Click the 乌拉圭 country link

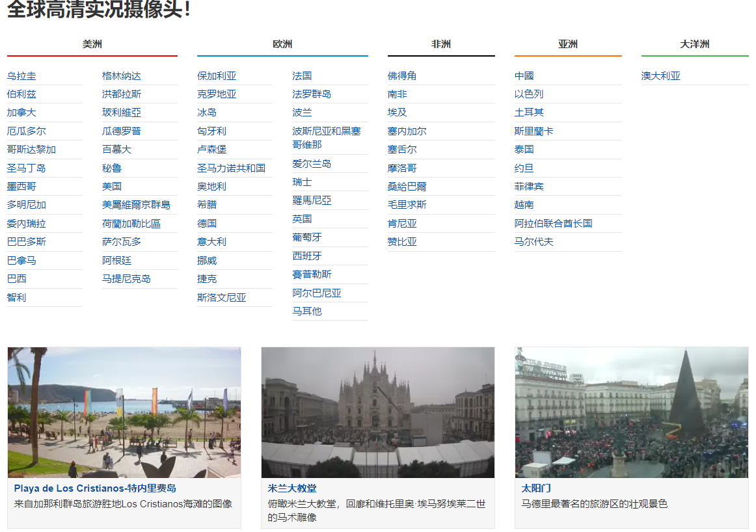pyautogui.click(x=21, y=76)
